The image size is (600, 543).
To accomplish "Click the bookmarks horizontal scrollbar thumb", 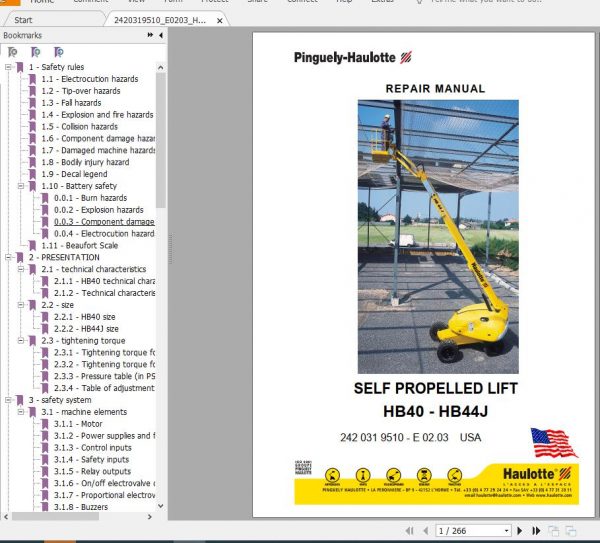I will click(x=55, y=517).
